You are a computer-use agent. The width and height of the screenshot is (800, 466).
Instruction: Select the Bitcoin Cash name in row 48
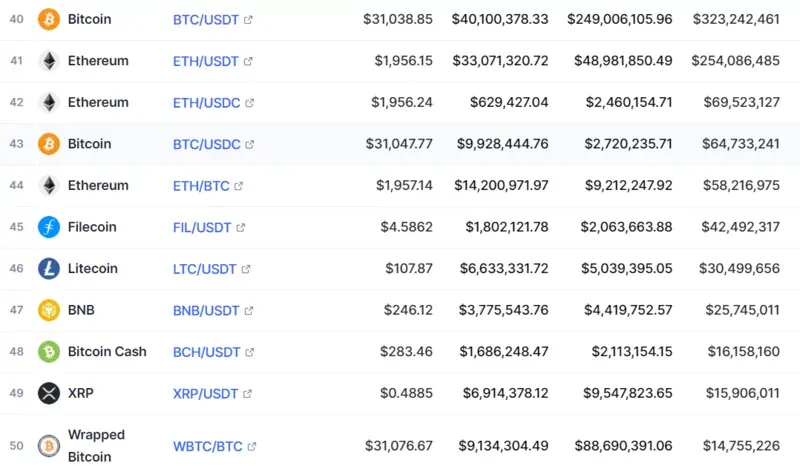[107, 352]
